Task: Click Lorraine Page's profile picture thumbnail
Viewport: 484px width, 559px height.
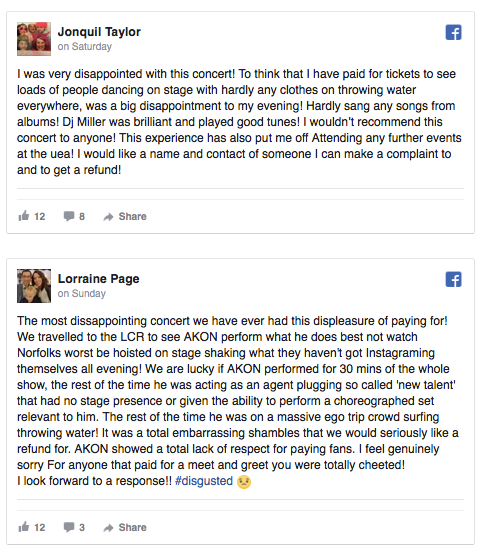Action: (x=34, y=286)
